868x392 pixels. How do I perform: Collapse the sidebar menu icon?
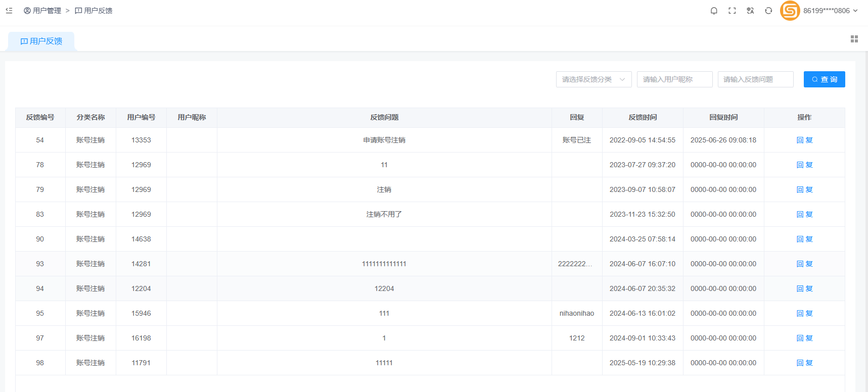click(9, 10)
